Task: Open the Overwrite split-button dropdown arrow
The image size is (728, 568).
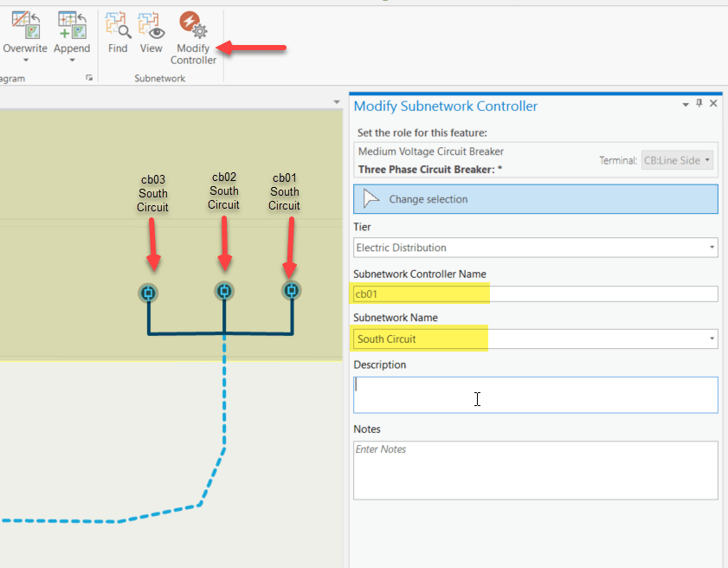Action: pos(24,61)
